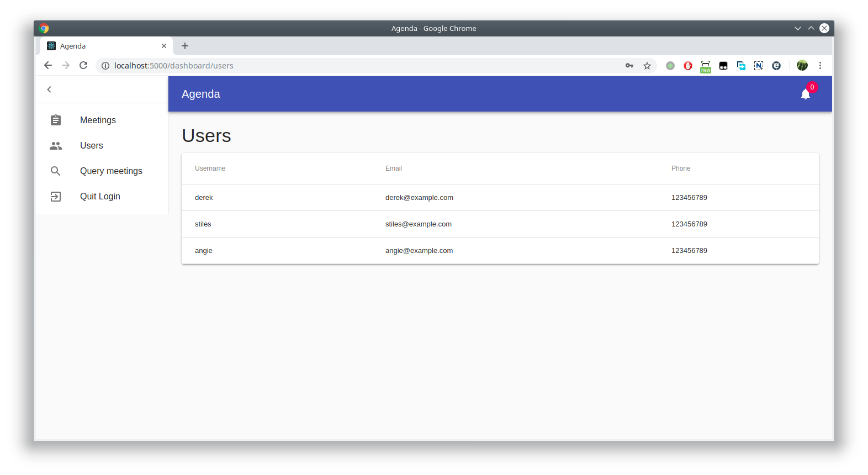Click the red Opera-style extension icon

tap(688, 66)
